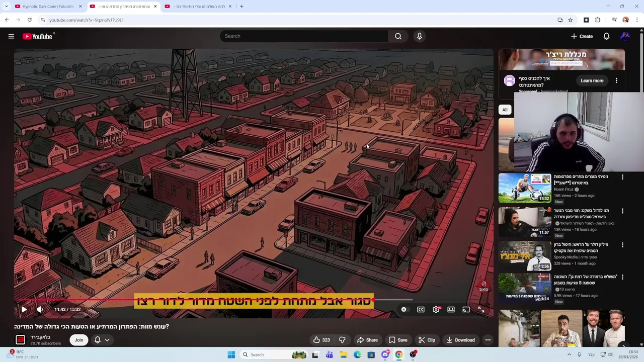The image size is (644, 362).
Task: Open options for the Spooky Media video
Action: (x=622, y=245)
